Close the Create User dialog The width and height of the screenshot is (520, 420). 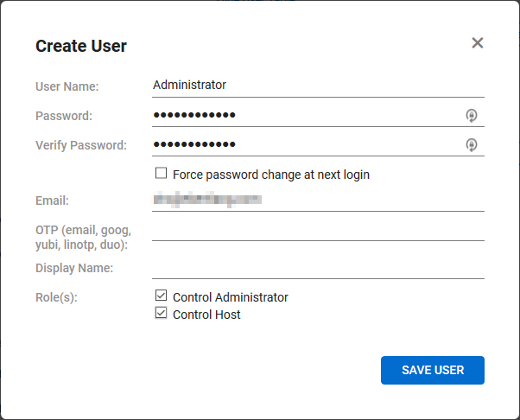click(x=478, y=43)
